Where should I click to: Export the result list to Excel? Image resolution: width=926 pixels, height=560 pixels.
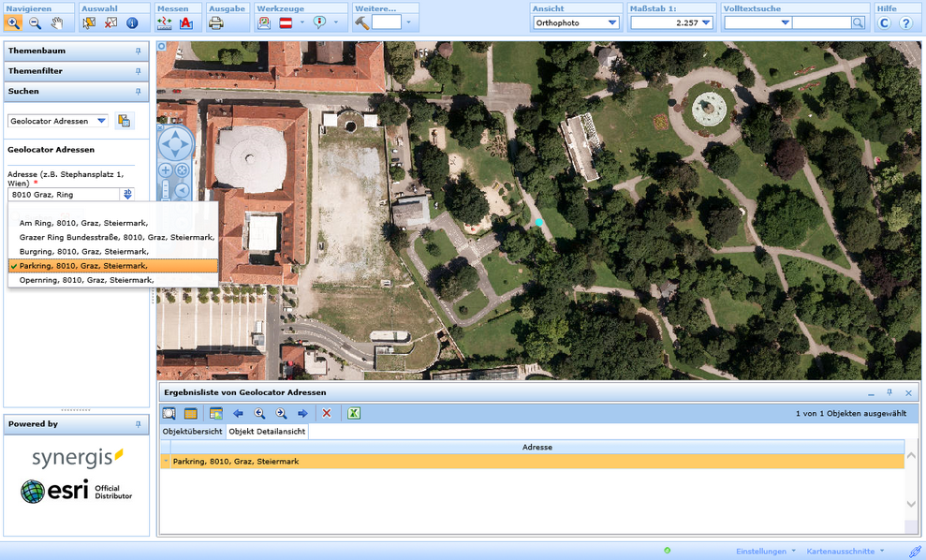click(x=354, y=413)
